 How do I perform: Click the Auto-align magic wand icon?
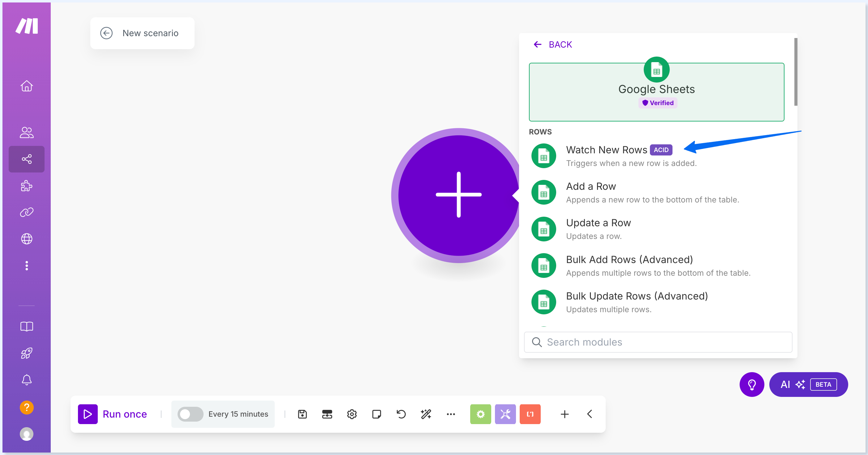(x=426, y=414)
